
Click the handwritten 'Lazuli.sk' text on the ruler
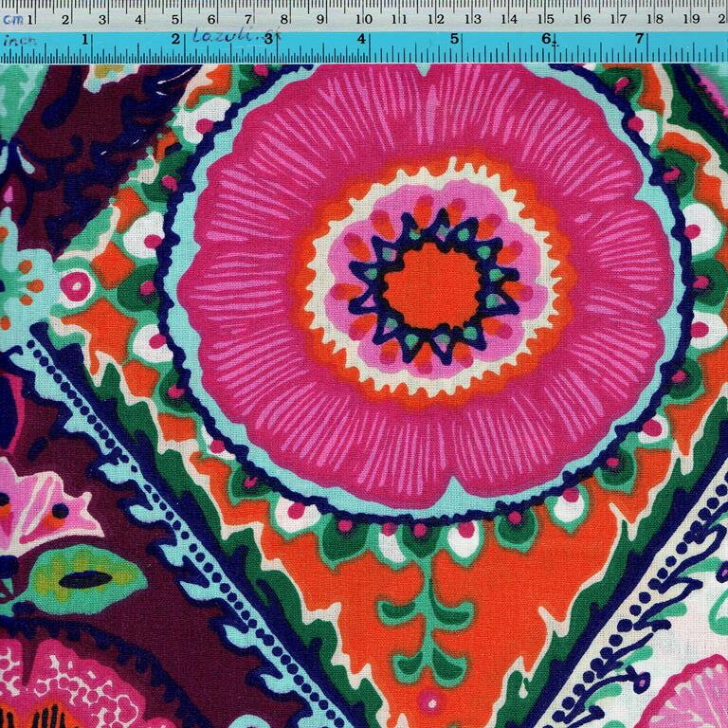click(x=236, y=34)
